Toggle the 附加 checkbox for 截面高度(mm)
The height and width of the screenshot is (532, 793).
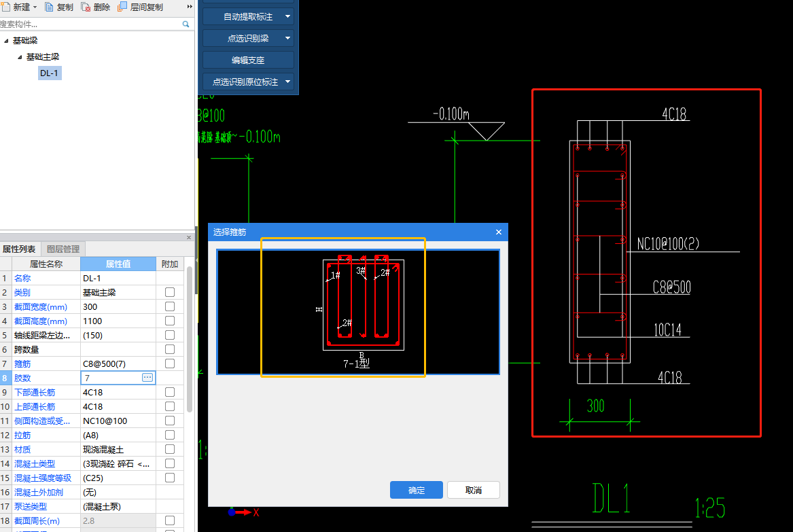coord(170,321)
